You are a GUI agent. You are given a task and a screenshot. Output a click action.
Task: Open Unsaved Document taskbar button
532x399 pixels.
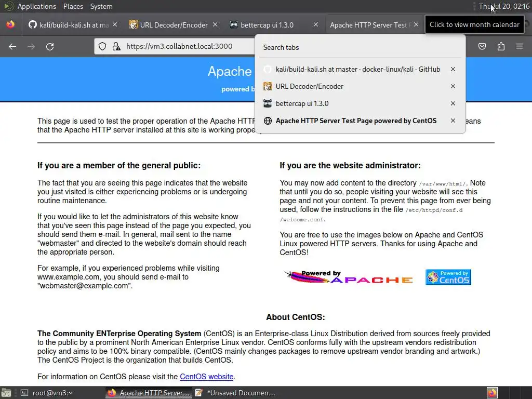coord(235,393)
